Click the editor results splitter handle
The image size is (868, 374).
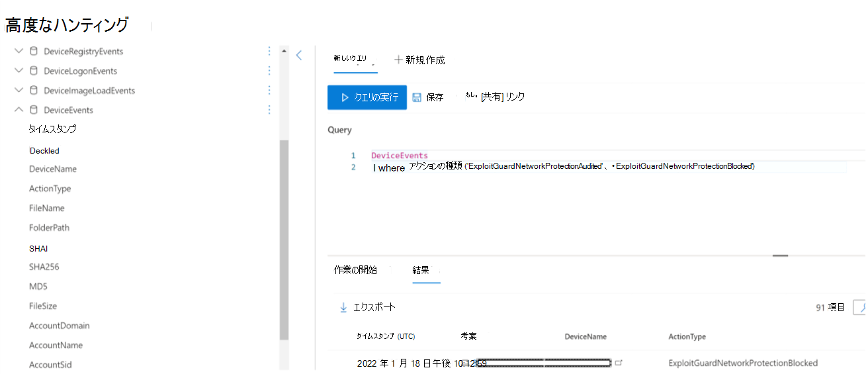(x=781, y=255)
